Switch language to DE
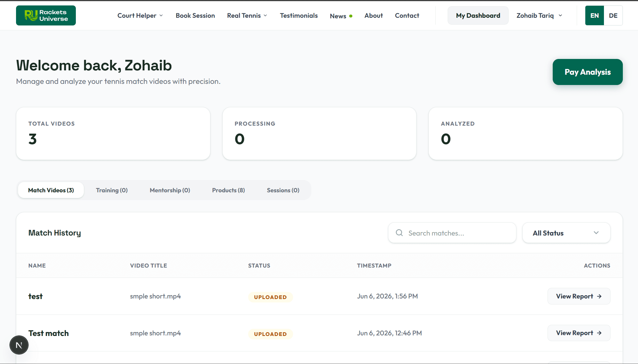638x364 pixels. (613, 15)
